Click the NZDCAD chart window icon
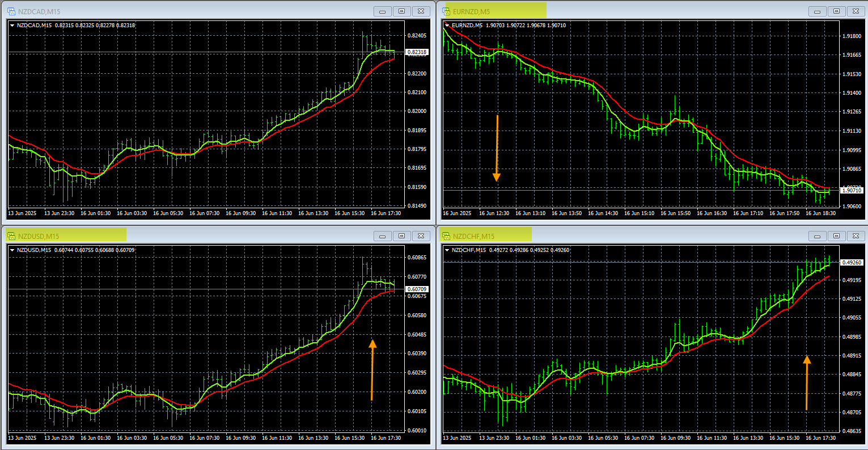This screenshot has width=868, height=450. coord(11,11)
